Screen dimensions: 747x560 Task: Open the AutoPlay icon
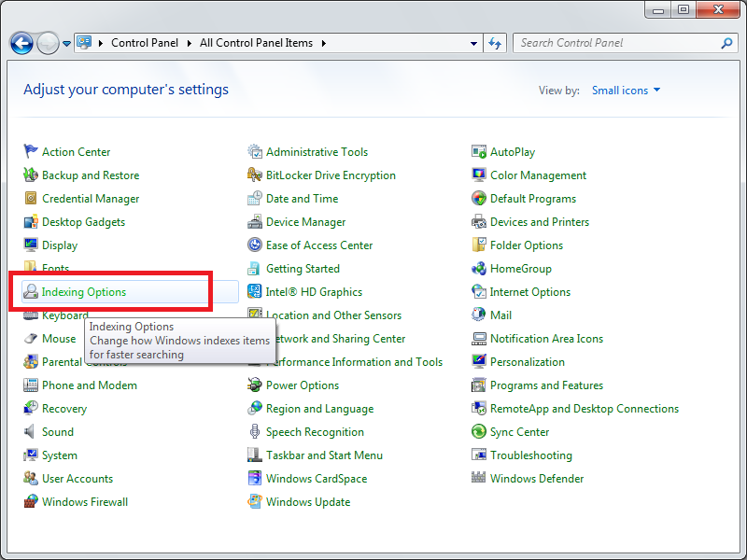479,151
